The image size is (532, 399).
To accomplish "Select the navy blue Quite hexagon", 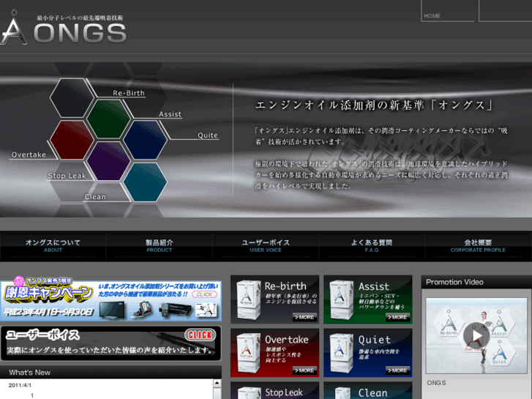I will coord(145,140).
